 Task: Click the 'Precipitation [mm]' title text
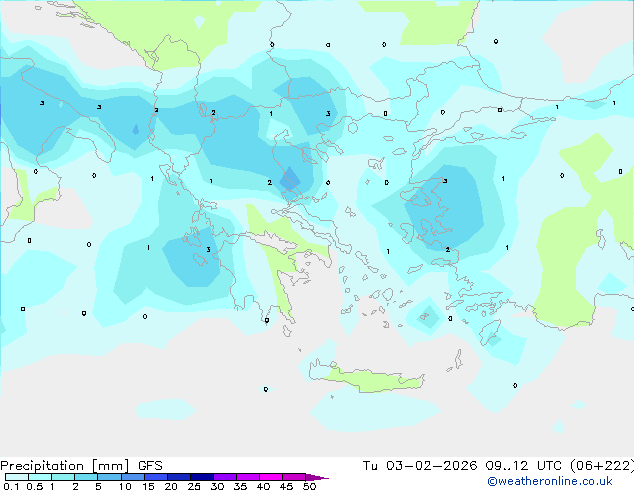coord(65,466)
